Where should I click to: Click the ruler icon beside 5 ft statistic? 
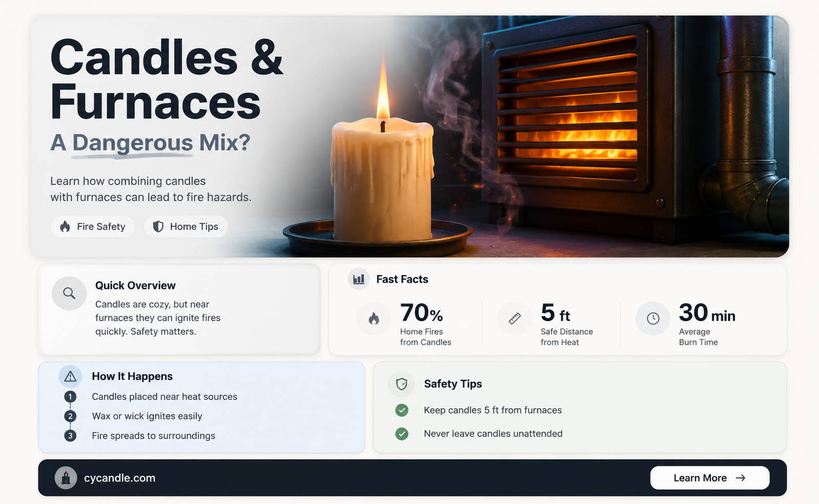[515, 318]
